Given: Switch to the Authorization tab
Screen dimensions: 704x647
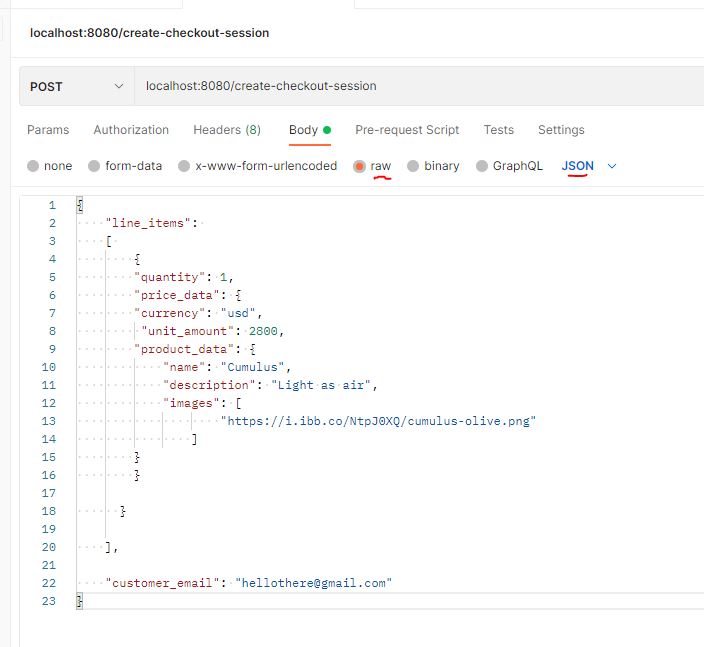Looking at the screenshot, I should pyautogui.click(x=131, y=130).
